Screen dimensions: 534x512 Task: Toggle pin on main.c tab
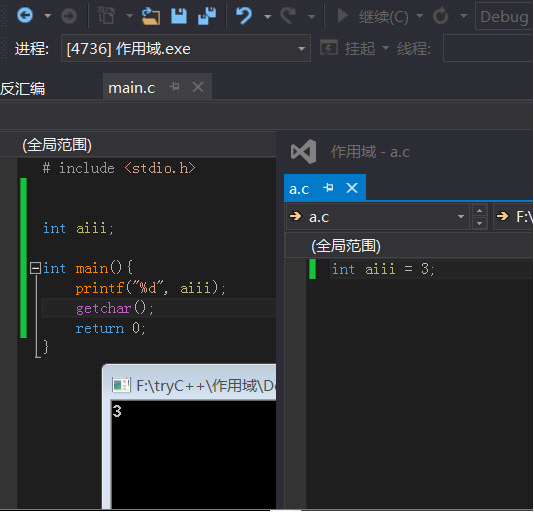(x=174, y=87)
